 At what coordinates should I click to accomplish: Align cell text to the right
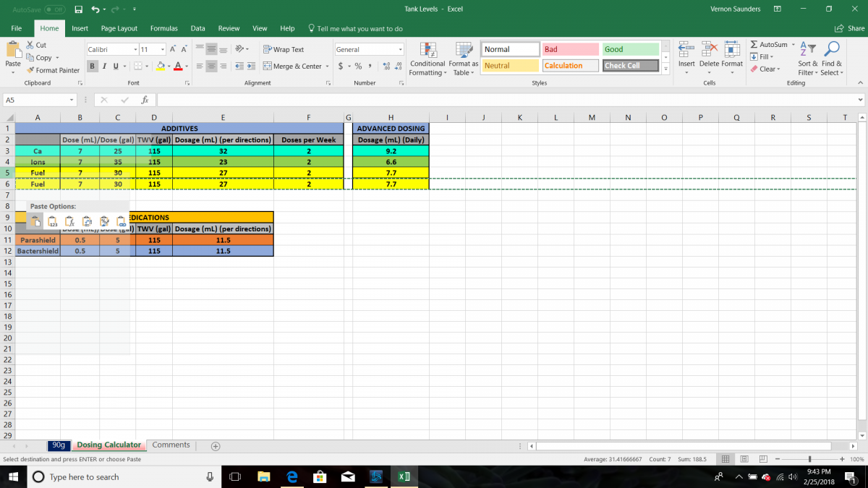click(x=224, y=66)
